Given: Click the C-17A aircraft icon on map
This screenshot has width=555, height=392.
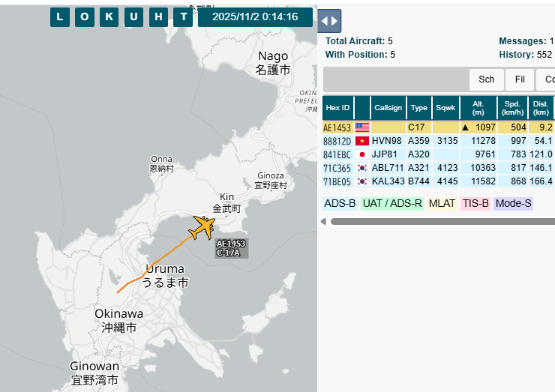Looking at the screenshot, I should coord(202,227).
